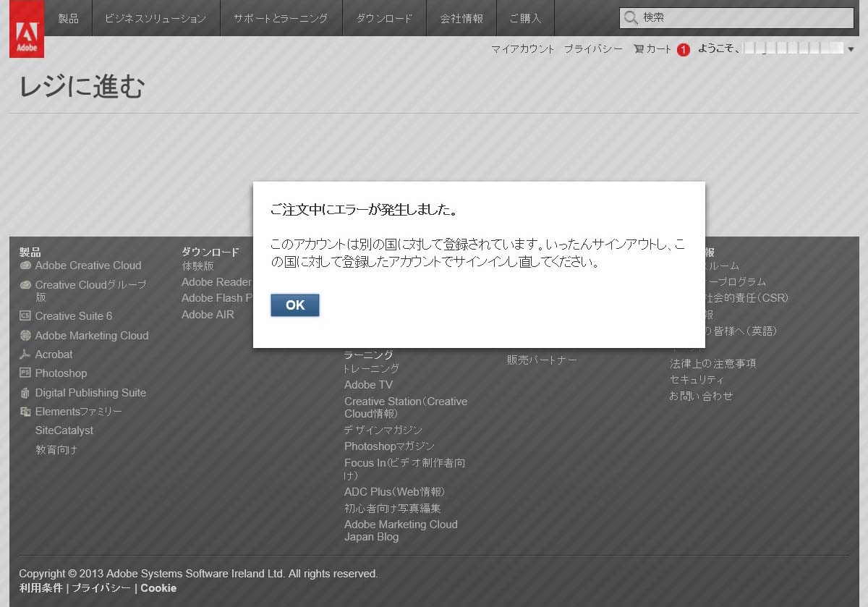Click the Creative Suite 6 icon
The image size is (868, 607).
(25, 316)
